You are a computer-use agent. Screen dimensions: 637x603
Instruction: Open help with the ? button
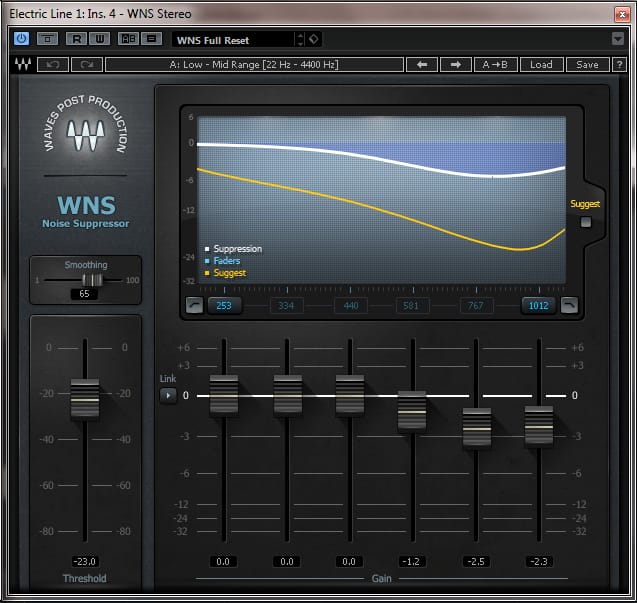(x=619, y=65)
